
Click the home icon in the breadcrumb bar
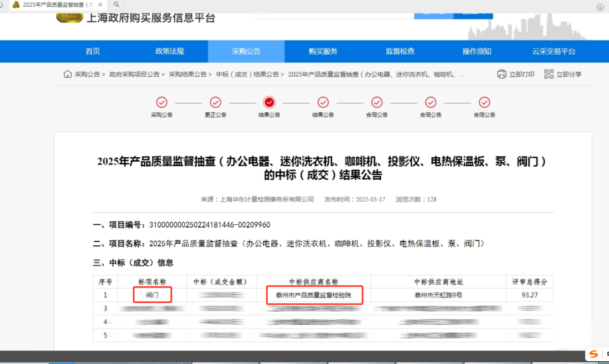pyautogui.click(x=68, y=74)
